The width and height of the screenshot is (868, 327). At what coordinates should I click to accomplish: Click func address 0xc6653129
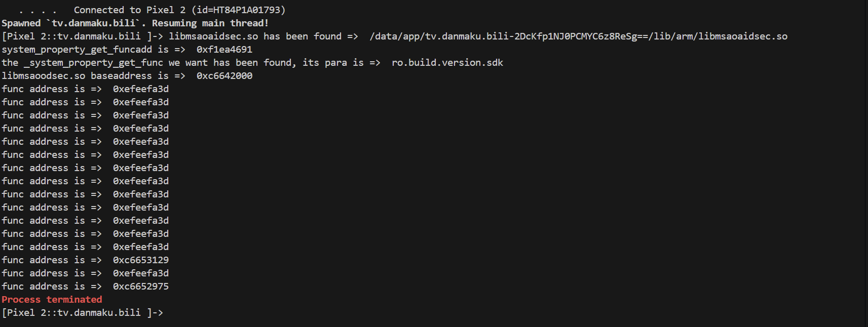[x=141, y=260]
